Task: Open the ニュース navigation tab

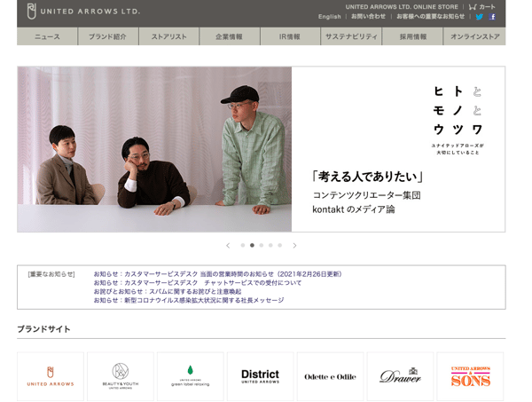Action: [x=47, y=36]
